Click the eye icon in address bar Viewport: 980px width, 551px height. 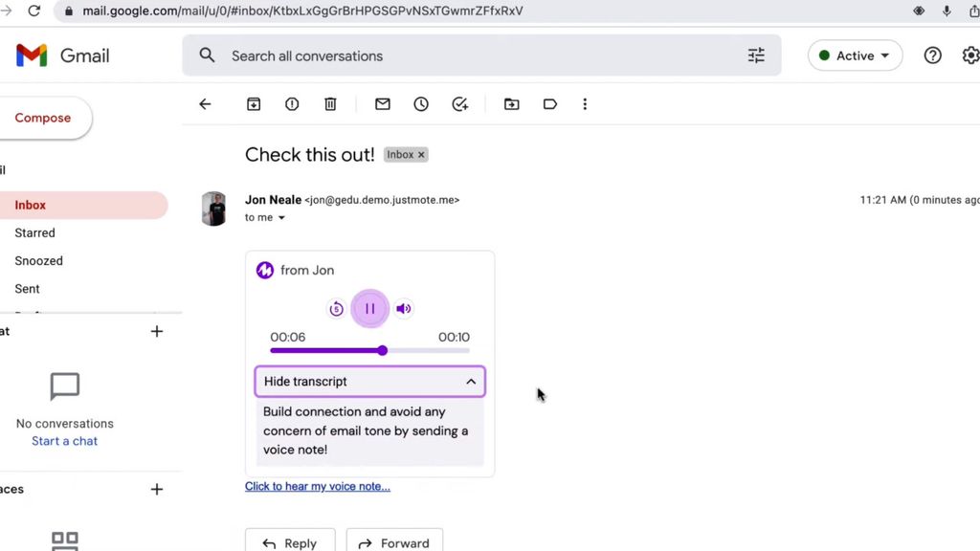(919, 11)
